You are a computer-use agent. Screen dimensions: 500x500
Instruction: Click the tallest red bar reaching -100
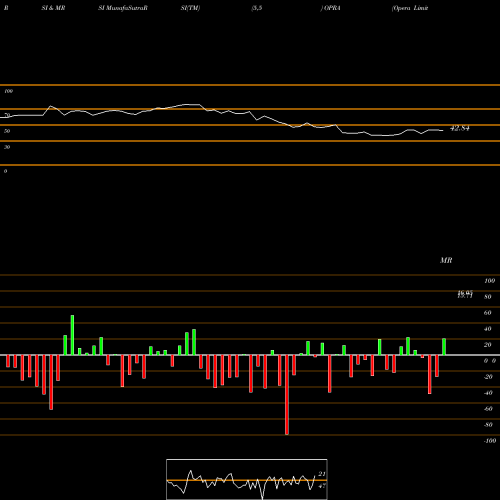pyautogui.click(x=287, y=395)
